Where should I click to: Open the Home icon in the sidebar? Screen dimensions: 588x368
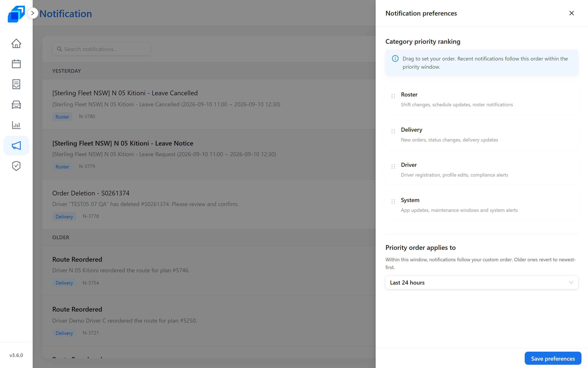(x=16, y=44)
